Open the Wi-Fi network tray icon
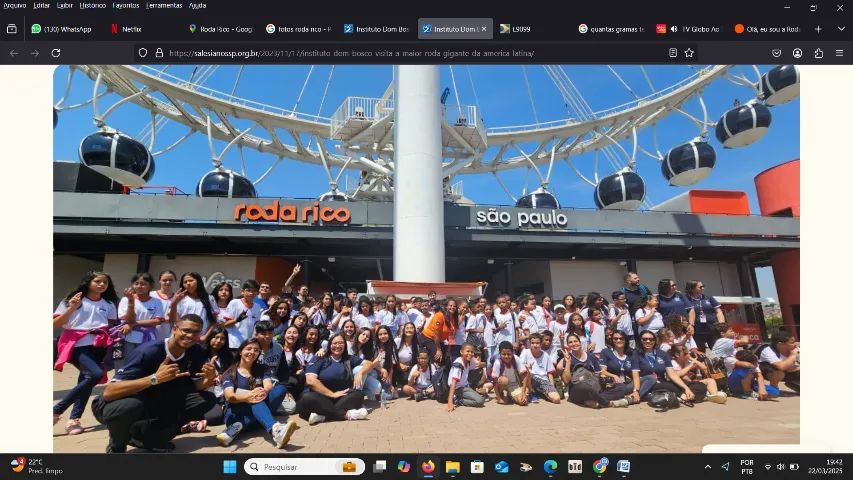 (x=768, y=467)
